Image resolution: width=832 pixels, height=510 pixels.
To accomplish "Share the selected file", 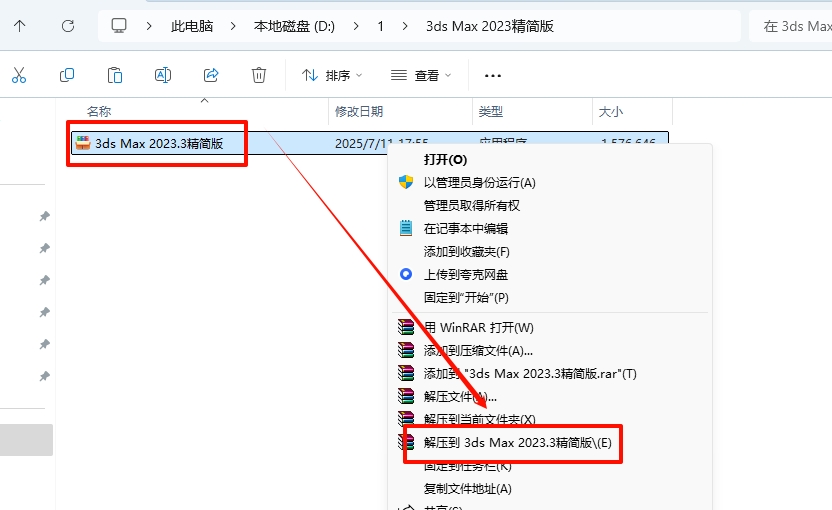I will (211, 75).
